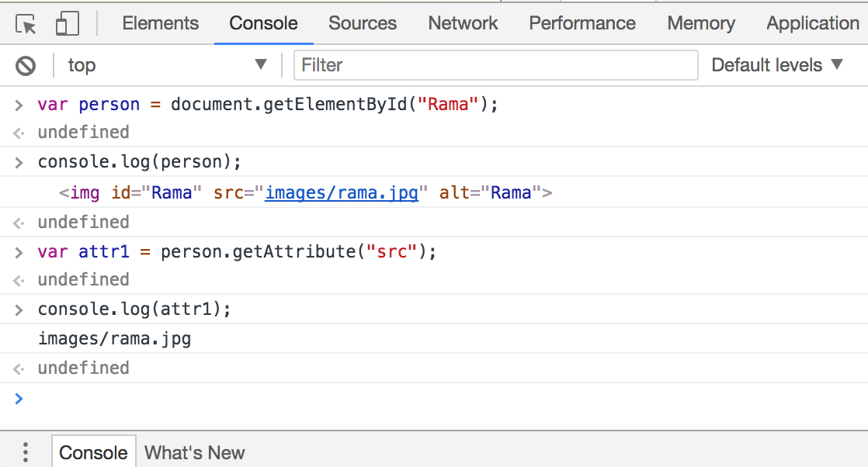Click the arrow beside var attr1 line
The width and height of the screenshot is (868, 467).
(19, 253)
